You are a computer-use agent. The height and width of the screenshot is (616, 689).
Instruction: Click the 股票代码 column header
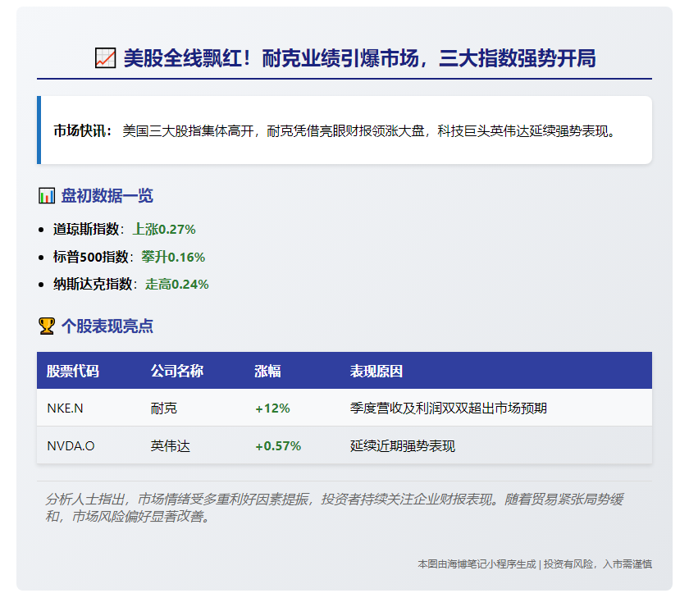pyautogui.click(x=73, y=371)
